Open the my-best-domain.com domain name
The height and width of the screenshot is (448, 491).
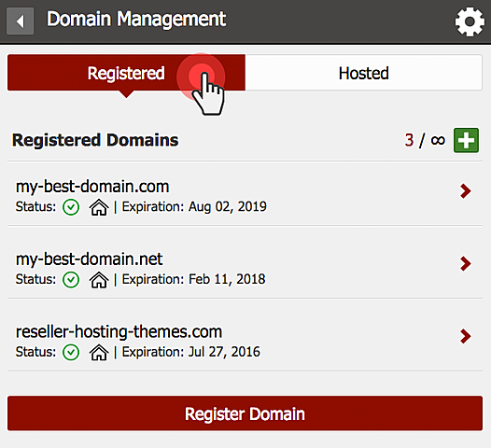pos(92,187)
